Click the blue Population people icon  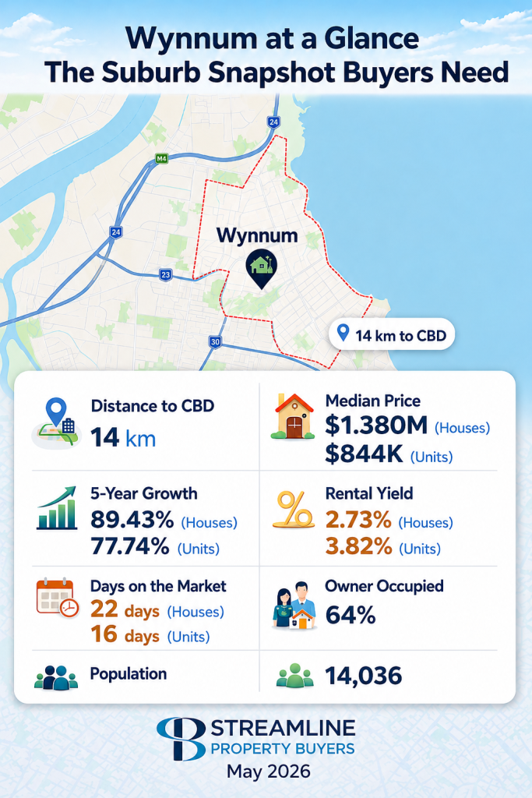coord(56,677)
